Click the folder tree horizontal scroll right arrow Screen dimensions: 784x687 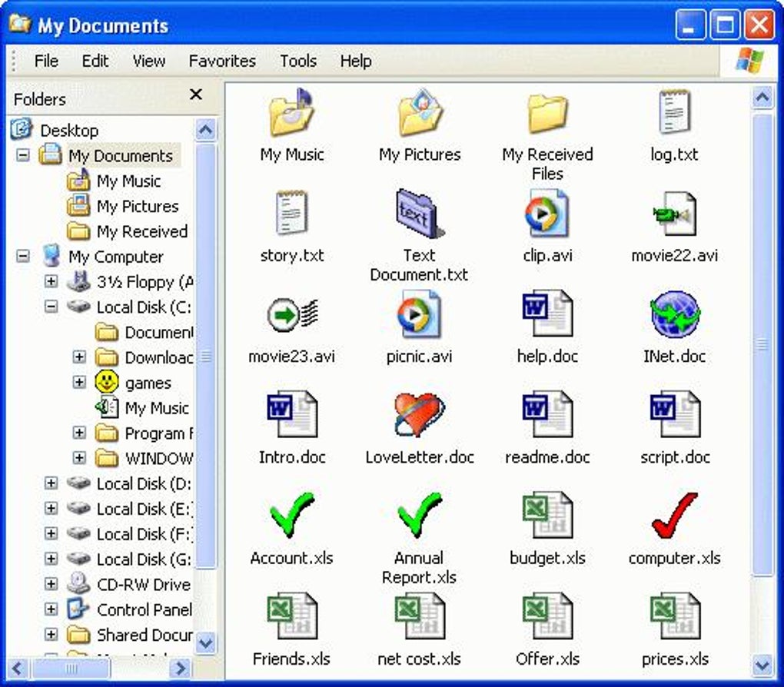pyautogui.click(x=181, y=668)
